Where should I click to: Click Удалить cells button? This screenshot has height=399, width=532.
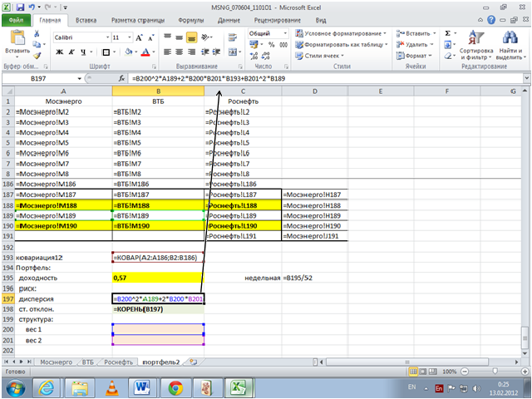coord(415,44)
